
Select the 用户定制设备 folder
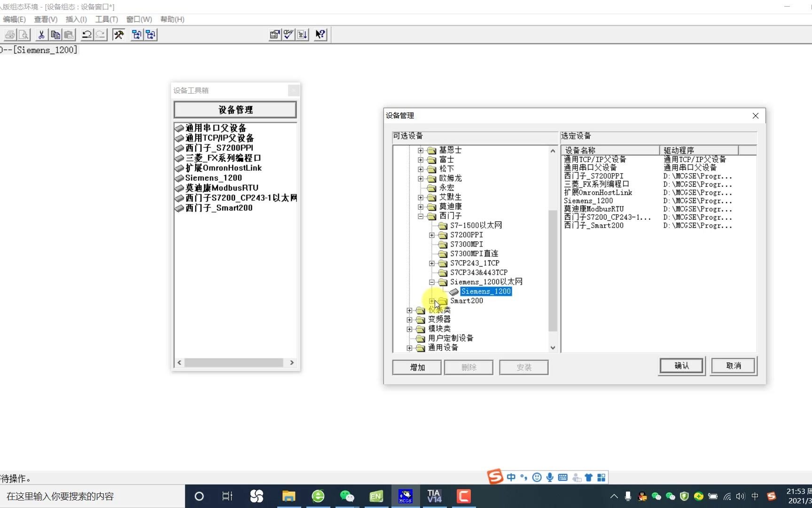click(451, 338)
